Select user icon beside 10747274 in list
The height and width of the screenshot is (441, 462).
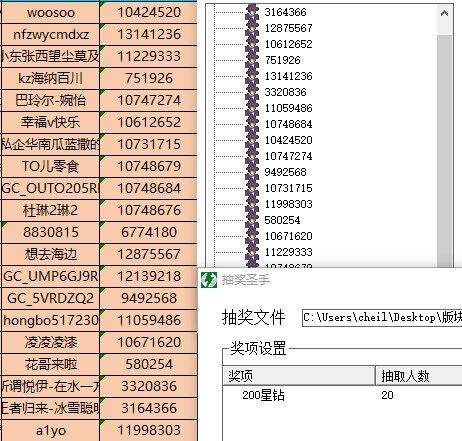[252, 156]
